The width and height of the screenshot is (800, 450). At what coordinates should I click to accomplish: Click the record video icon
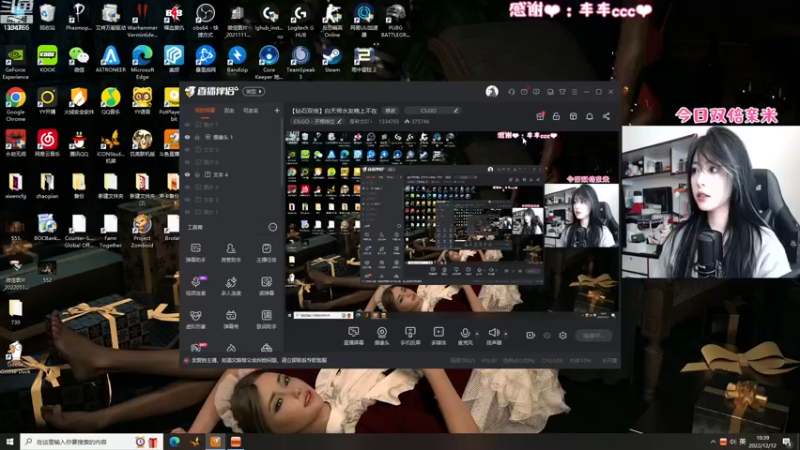tap(531, 335)
